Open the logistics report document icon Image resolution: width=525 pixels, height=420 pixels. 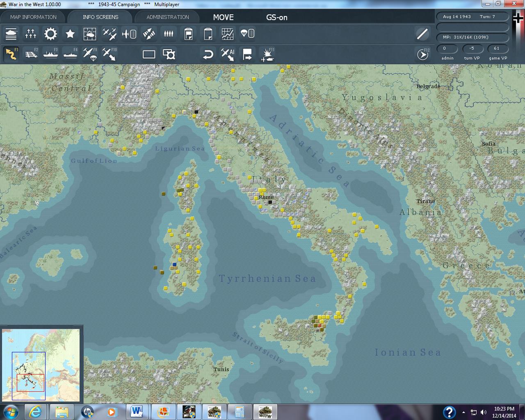(x=188, y=34)
